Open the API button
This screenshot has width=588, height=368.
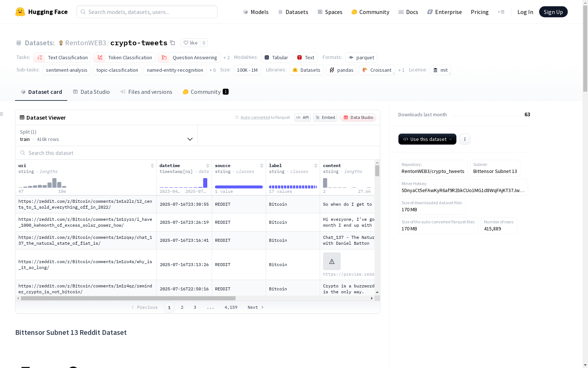pos(302,117)
